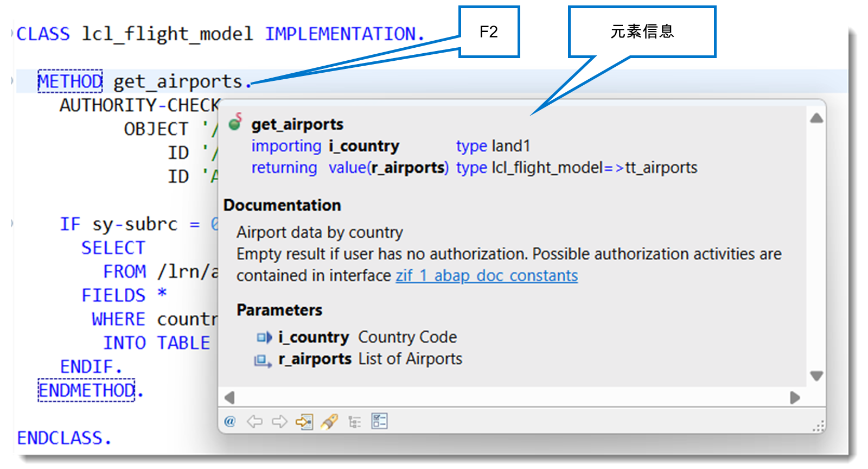This screenshot has width=868, height=469.
Task: Click the i_country importing parameter icon
Action: point(264,338)
